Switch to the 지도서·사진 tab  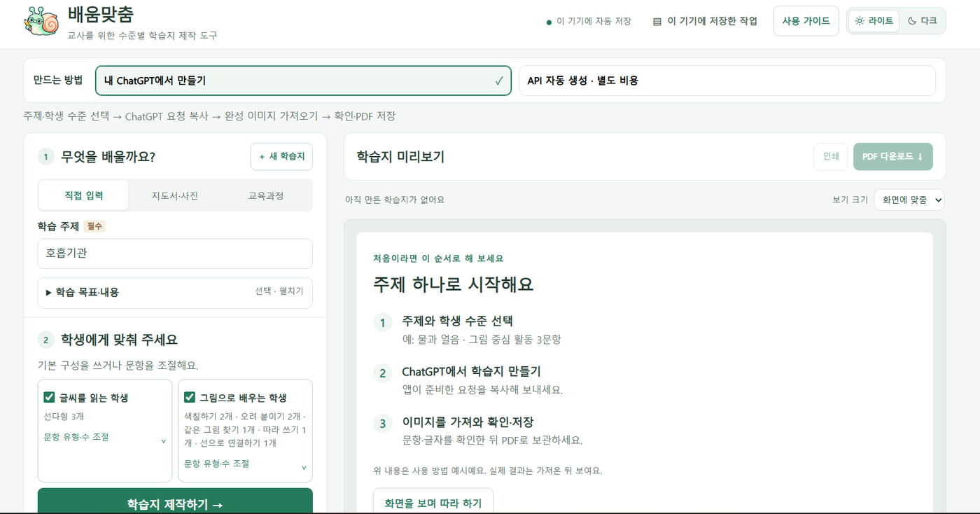(175, 195)
